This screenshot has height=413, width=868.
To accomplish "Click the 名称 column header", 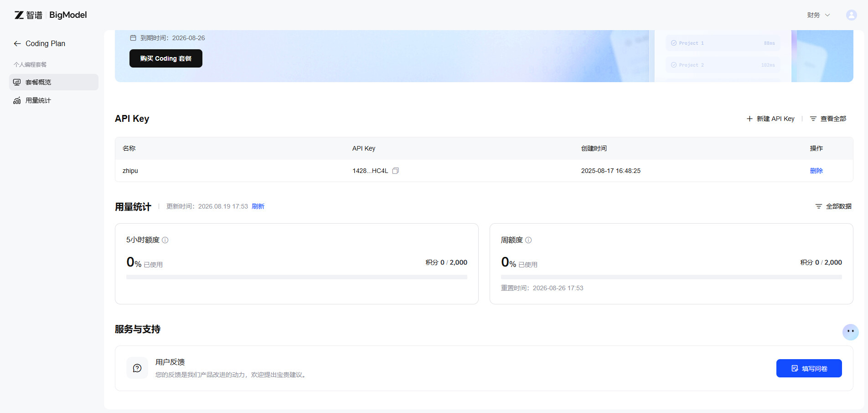I will 129,148.
